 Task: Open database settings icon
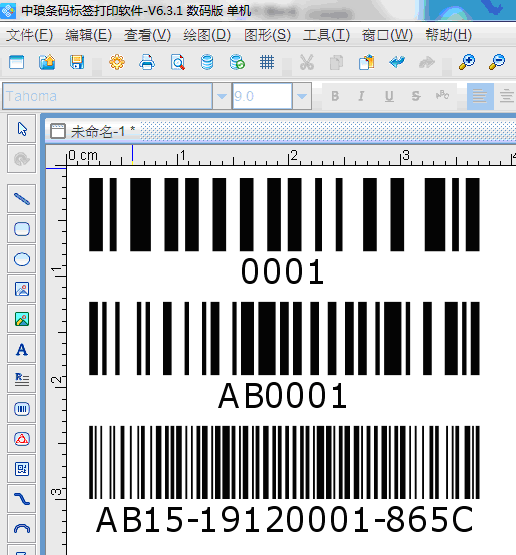coord(207,63)
